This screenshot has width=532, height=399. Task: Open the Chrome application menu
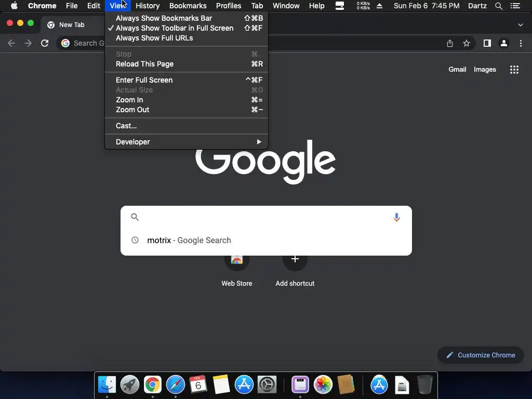click(x=42, y=6)
